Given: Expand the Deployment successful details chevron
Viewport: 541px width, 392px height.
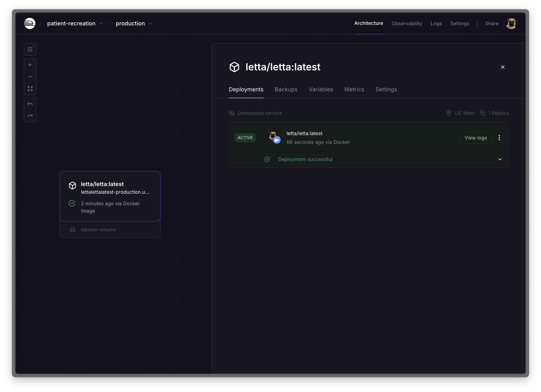Looking at the screenshot, I should coord(500,159).
